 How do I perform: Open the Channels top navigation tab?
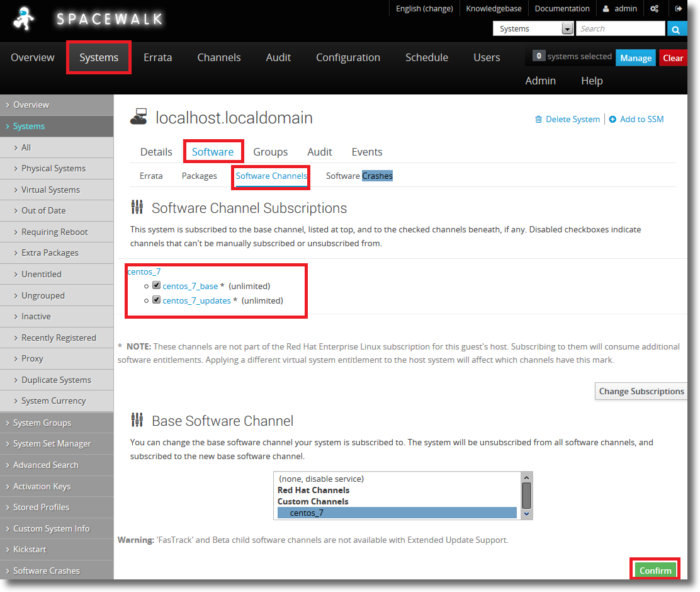coord(219,58)
